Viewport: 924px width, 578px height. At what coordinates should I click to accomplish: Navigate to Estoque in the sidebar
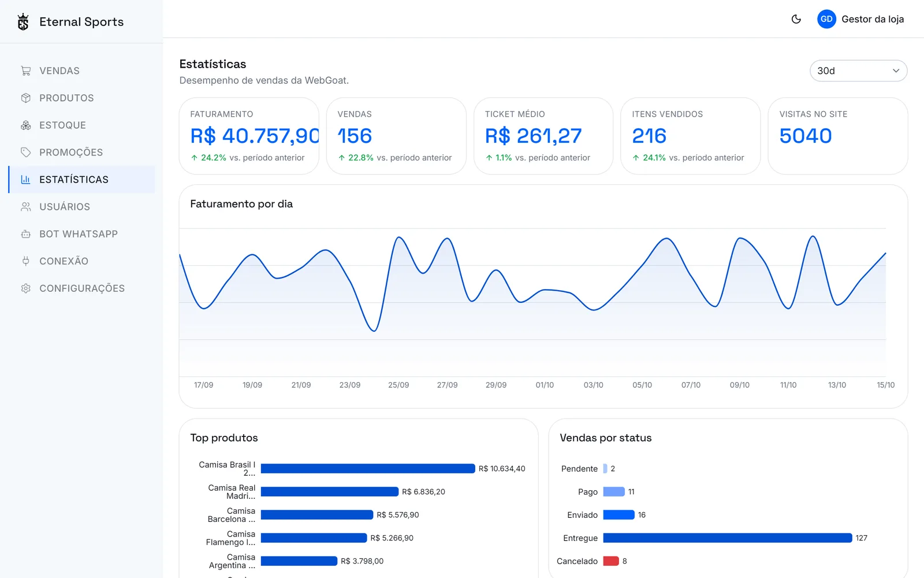tap(82, 125)
